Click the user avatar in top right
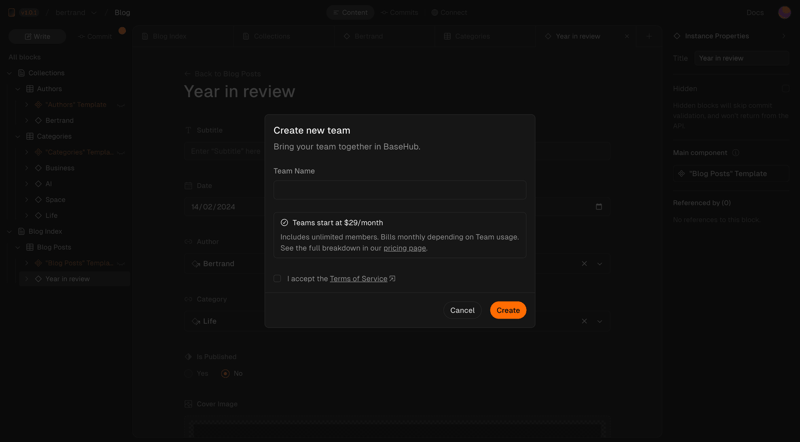 pyautogui.click(x=784, y=12)
